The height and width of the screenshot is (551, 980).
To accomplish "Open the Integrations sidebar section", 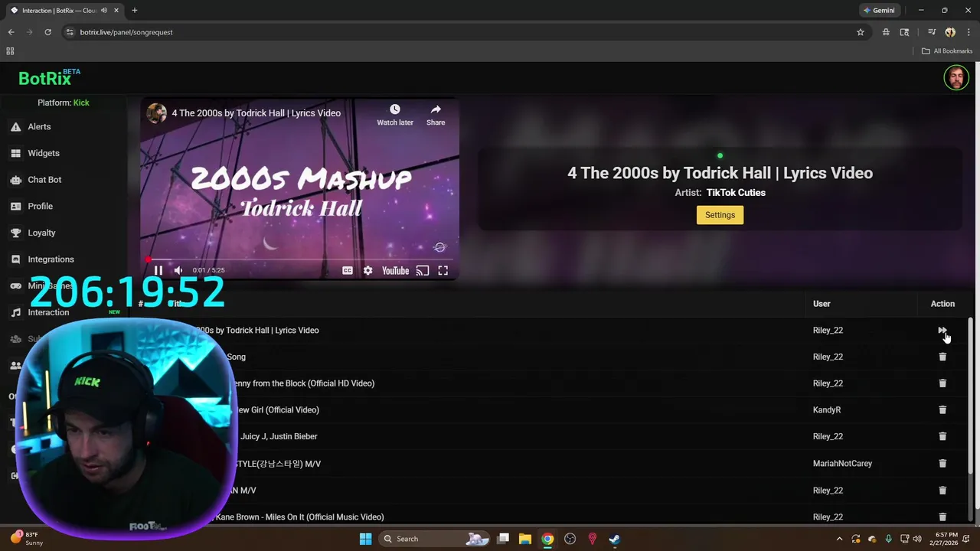I will [51, 259].
